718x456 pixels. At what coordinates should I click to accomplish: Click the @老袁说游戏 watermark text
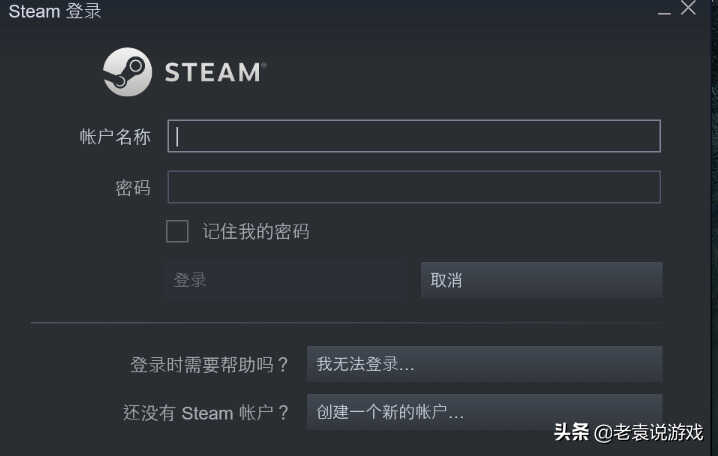pos(649,433)
